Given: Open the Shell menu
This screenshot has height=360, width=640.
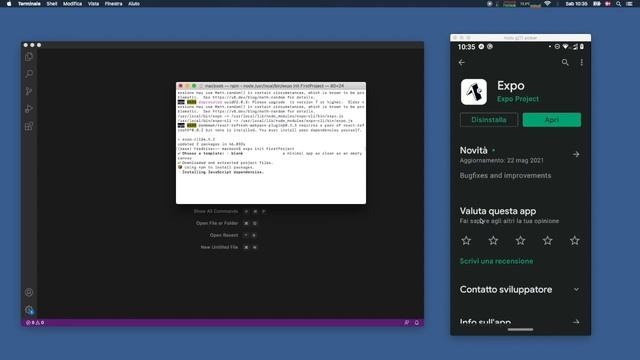Looking at the screenshot, I should (x=52, y=4).
